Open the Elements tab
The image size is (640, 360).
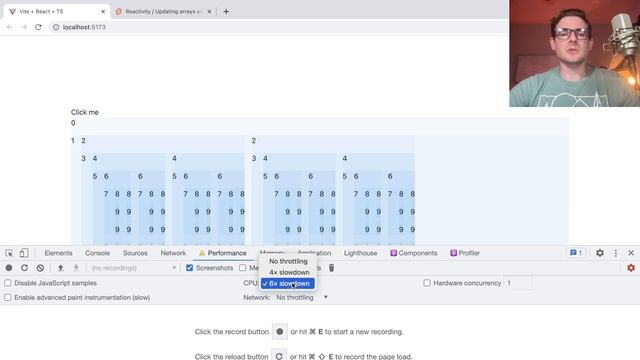(58, 253)
